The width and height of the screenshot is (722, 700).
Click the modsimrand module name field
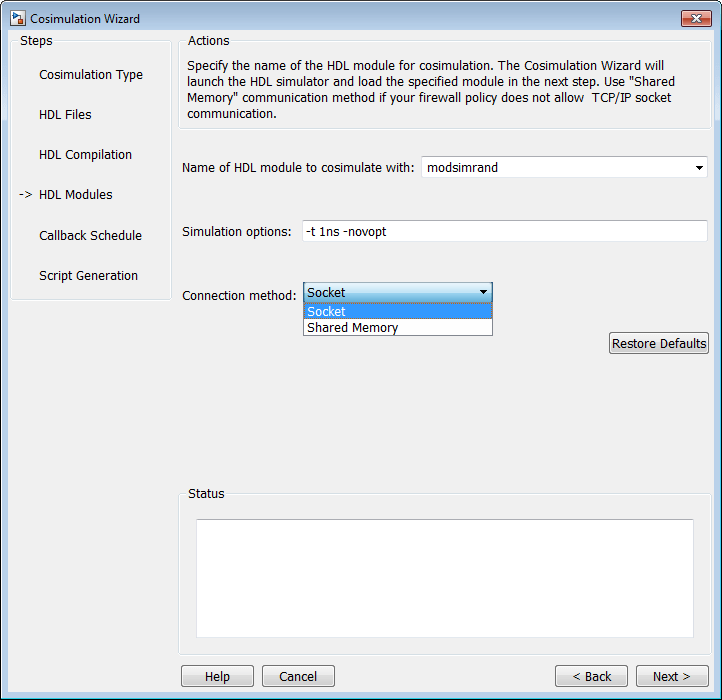(x=555, y=168)
